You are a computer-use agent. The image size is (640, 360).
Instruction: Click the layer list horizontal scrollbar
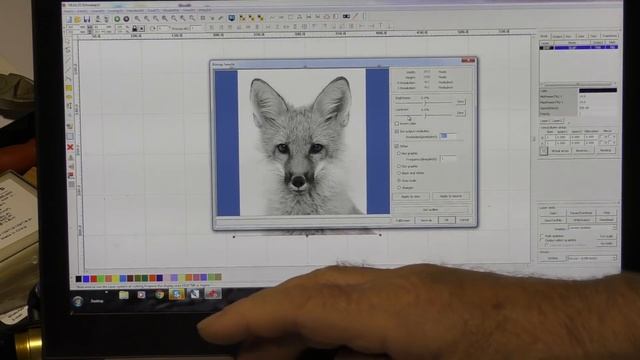tap(578, 84)
